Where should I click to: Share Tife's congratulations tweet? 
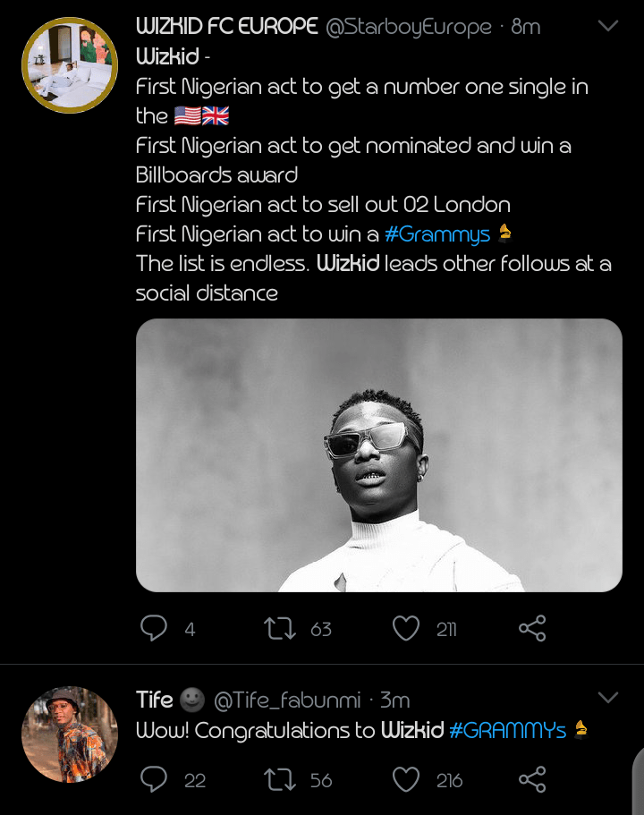pos(532,780)
